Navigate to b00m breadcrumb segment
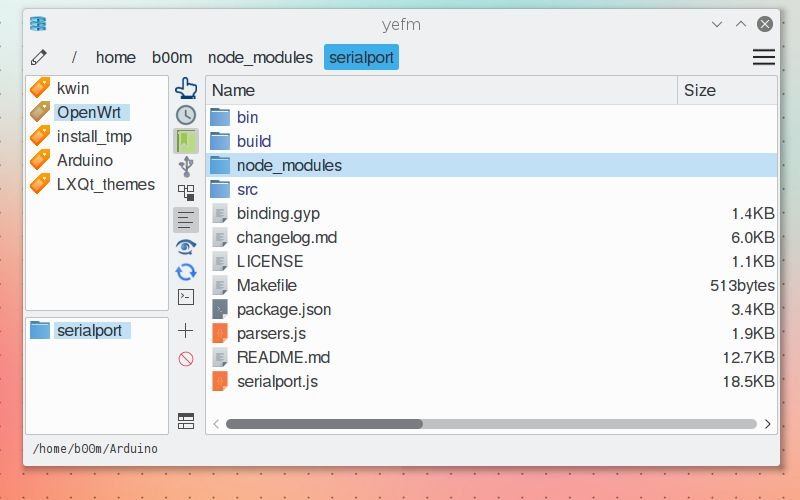The image size is (800, 500). click(172, 57)
